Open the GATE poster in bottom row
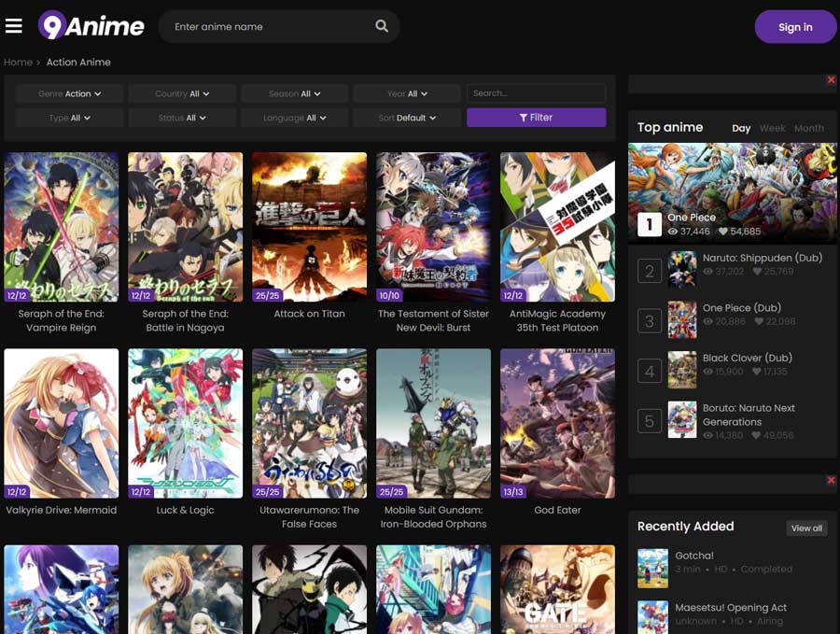The image size is (840, 634). [558, 589]
